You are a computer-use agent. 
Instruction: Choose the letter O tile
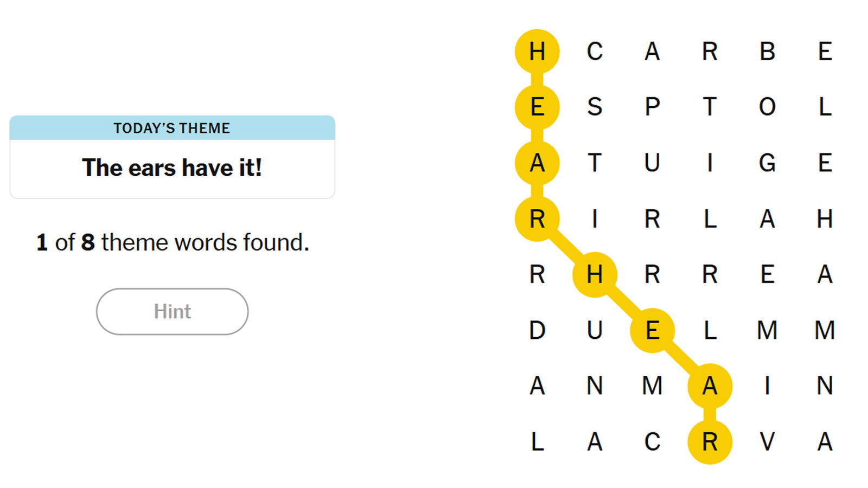tap(767, 107)
